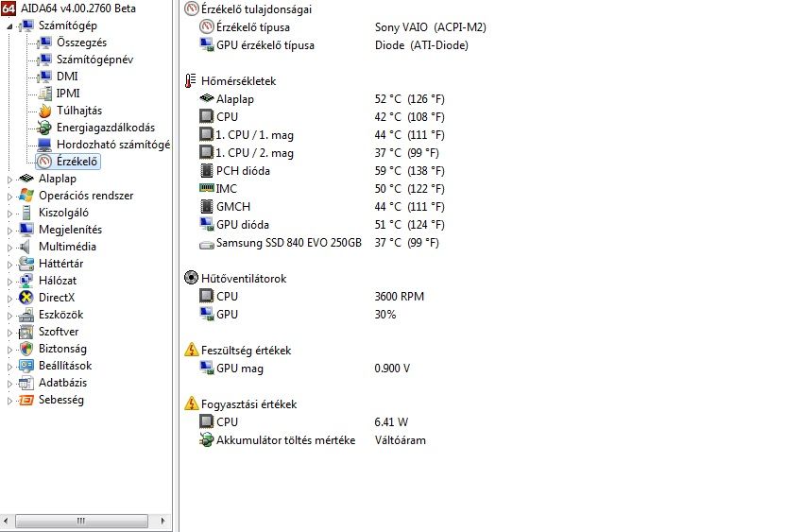Expand the DirectX node

click(x=9, y=299)
